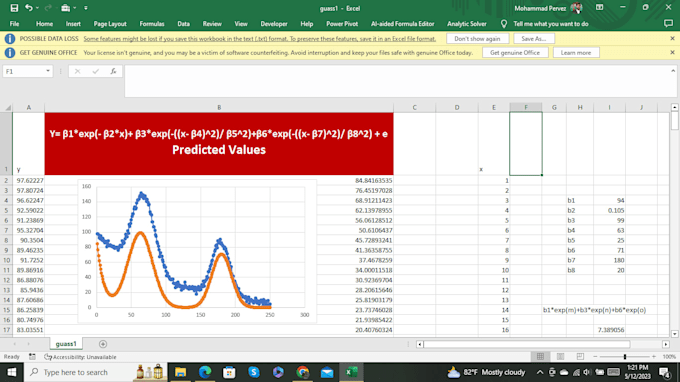Click the Ribbon Display Options icon
Viewport: 680px width, 382px height.
click(x=599, y=8)
